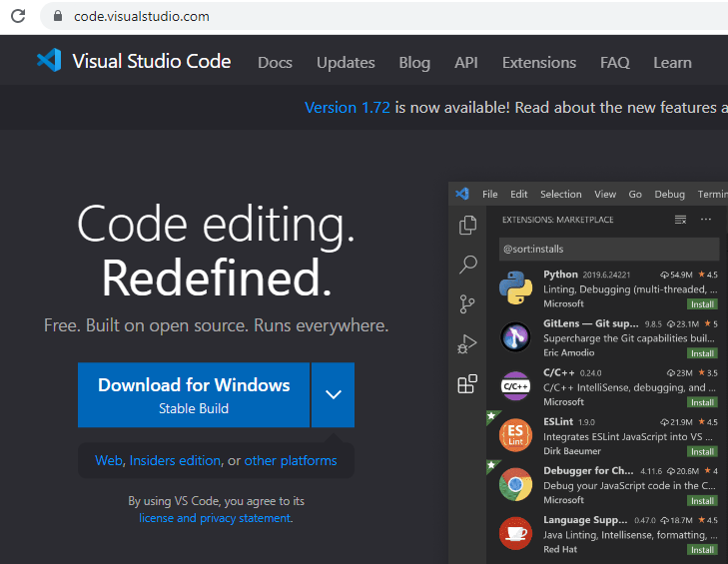The height and width of the screenshot is (564, 728).
Task: Open the FAQ navigation item
Action: (x=615, y=62)
